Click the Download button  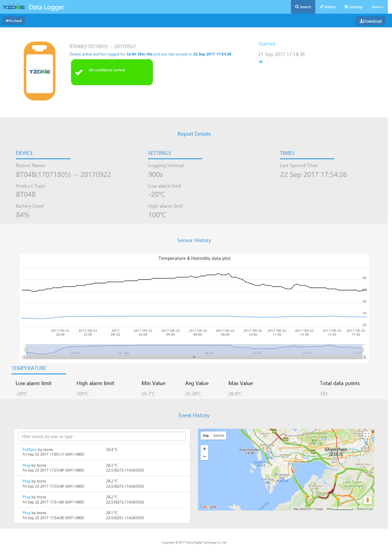click(370, 21)
